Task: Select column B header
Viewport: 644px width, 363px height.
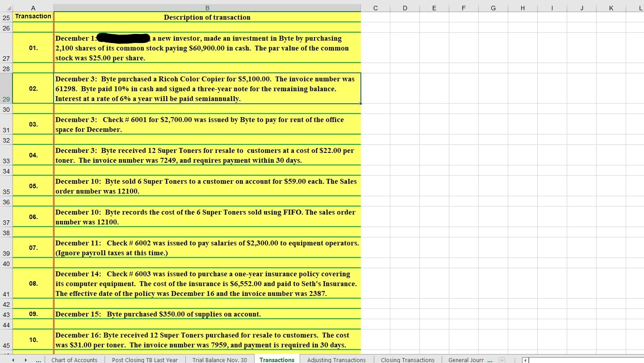Action: 207,7
